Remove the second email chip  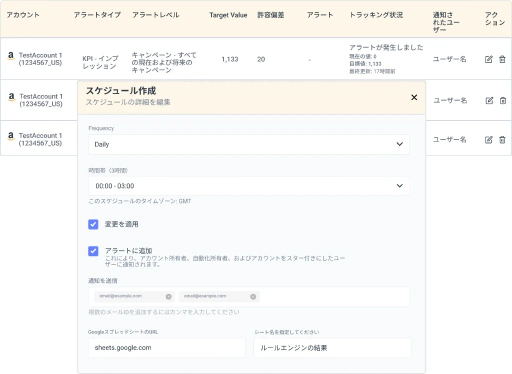click(253, 297)
